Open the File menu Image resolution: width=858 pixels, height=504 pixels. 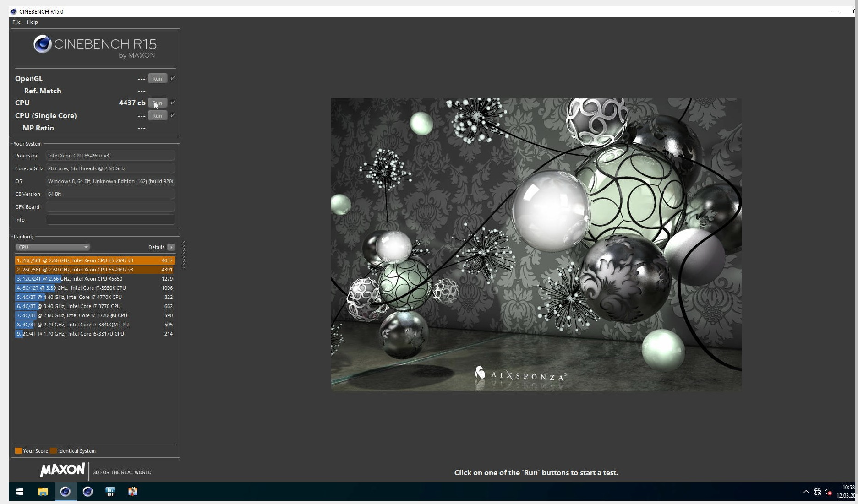click(x=16, y=22)
